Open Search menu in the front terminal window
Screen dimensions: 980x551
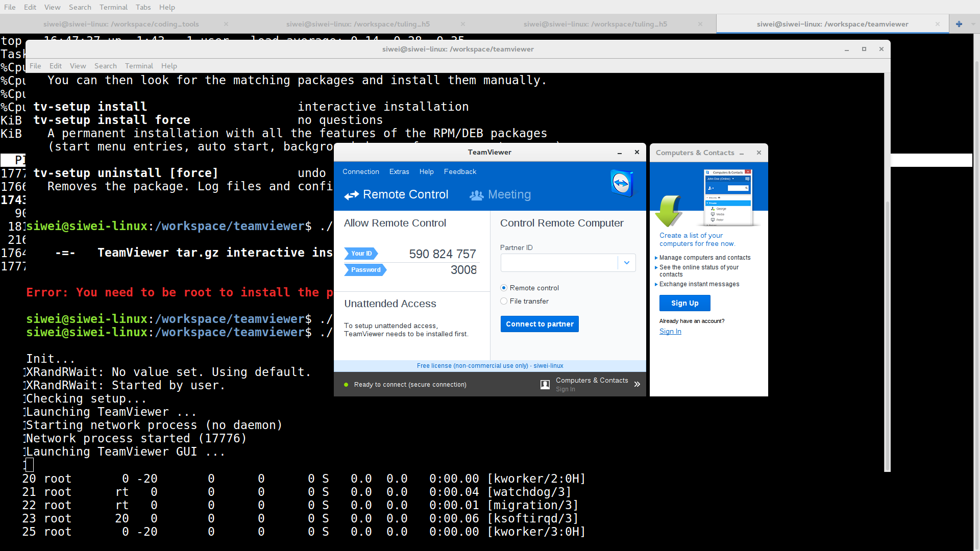point(105,66)
